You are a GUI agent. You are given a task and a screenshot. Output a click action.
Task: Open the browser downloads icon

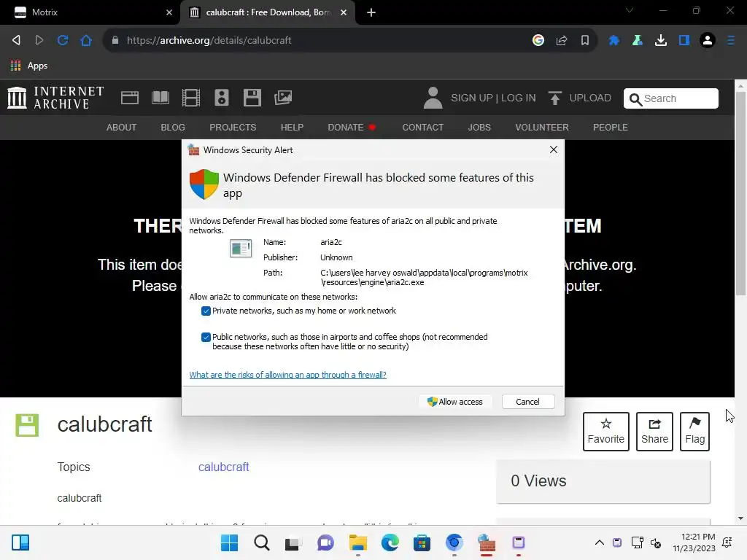pos(661,41)
